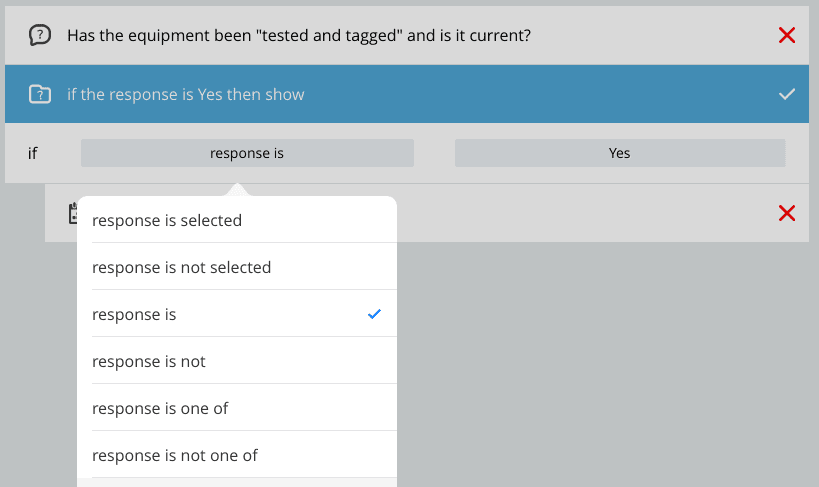Click the partially hidden clipboard icon

pos(71,213)
